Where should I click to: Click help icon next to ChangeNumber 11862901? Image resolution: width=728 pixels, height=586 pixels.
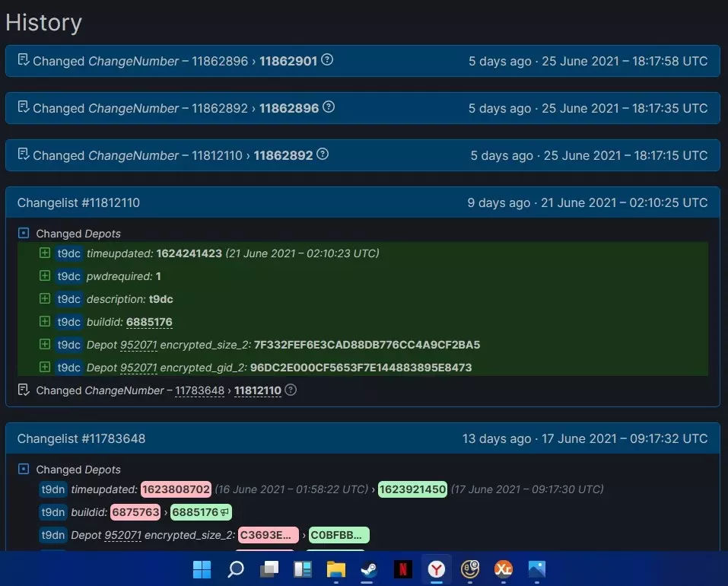pyautogui.click(x=327, y=60)
